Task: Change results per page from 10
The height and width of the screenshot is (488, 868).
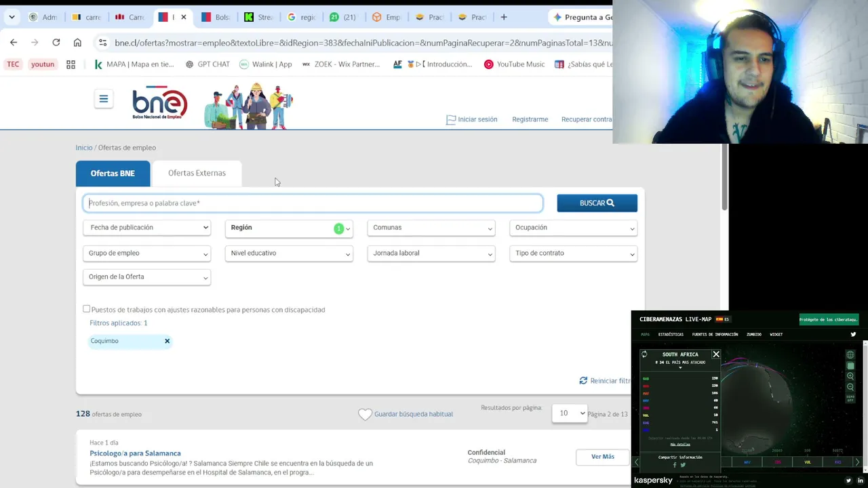Action: [x=570, y=413]
